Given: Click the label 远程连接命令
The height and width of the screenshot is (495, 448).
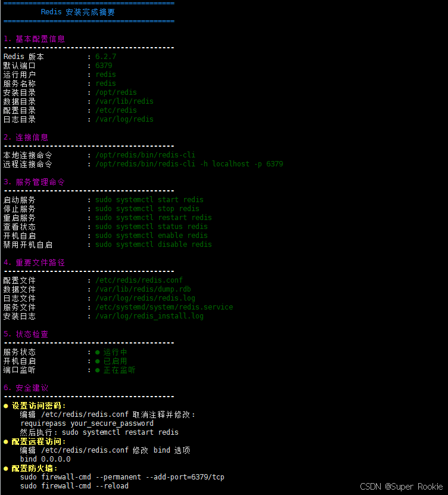Looking at the screenshot, I should [x=28, y=164].
